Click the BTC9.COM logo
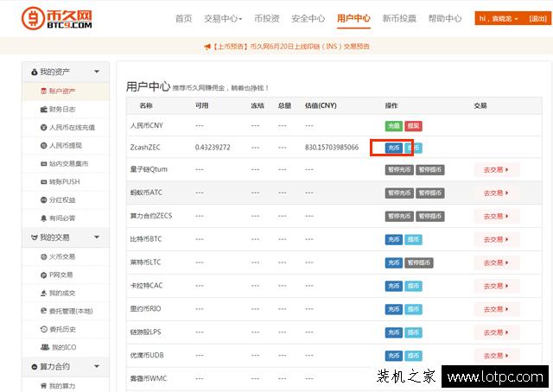Image resolution: width=553 pixels, height=392 pixels. (x=57, y=19)
